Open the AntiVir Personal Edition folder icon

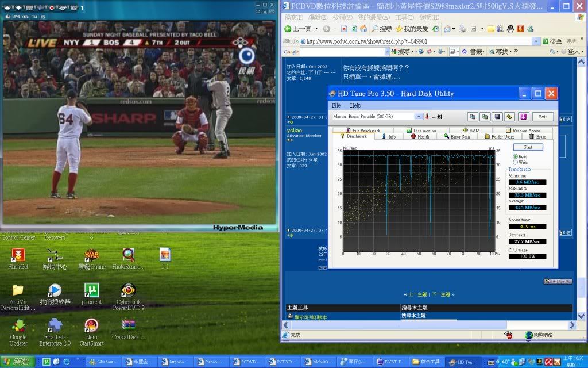pyautogui.click(x=18, y=297)
